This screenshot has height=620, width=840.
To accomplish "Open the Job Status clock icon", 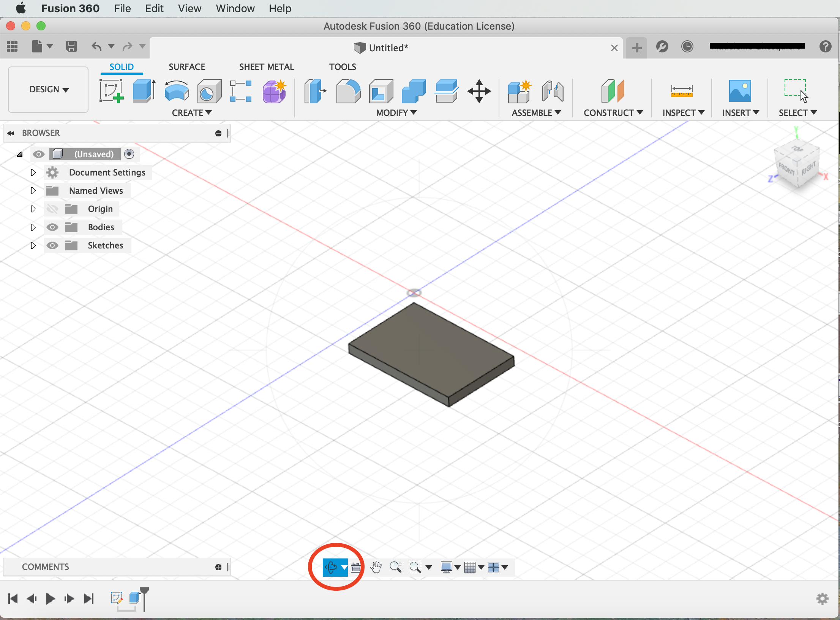I will point(687,46).
